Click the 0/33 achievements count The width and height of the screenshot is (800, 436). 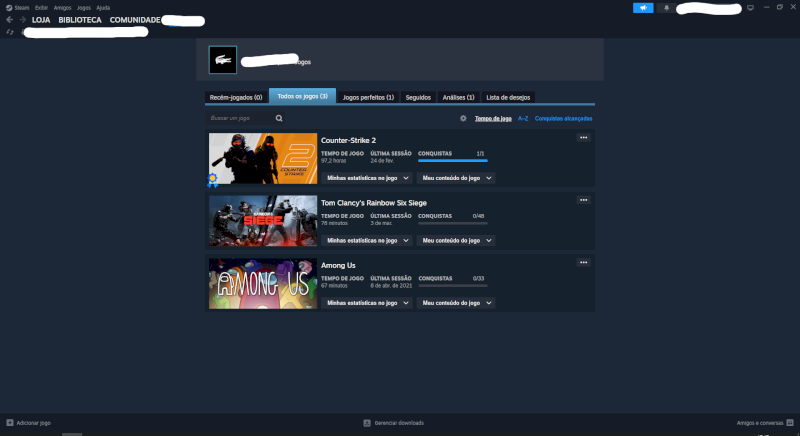(479, 278)
